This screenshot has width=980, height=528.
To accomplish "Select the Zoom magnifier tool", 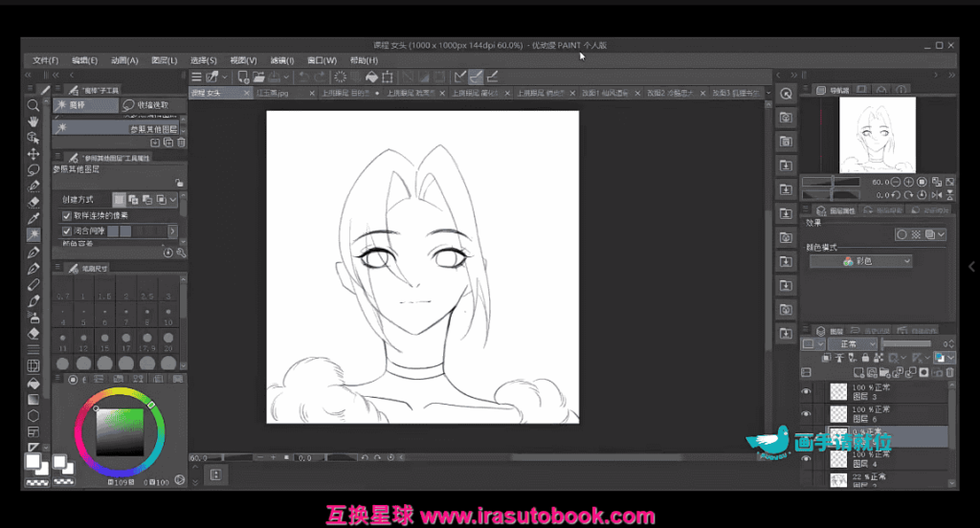I will pyautogui.click(x=33, y=105).
